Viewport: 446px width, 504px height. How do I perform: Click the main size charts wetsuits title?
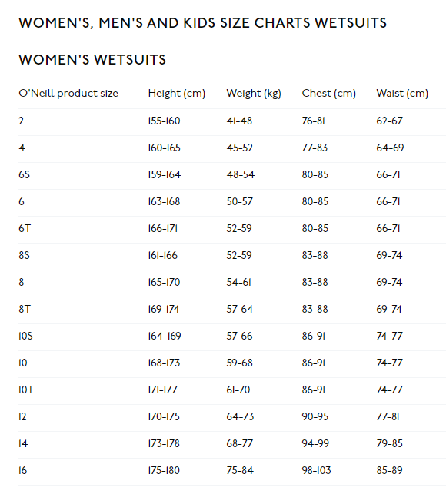click(x=203, y=23)
